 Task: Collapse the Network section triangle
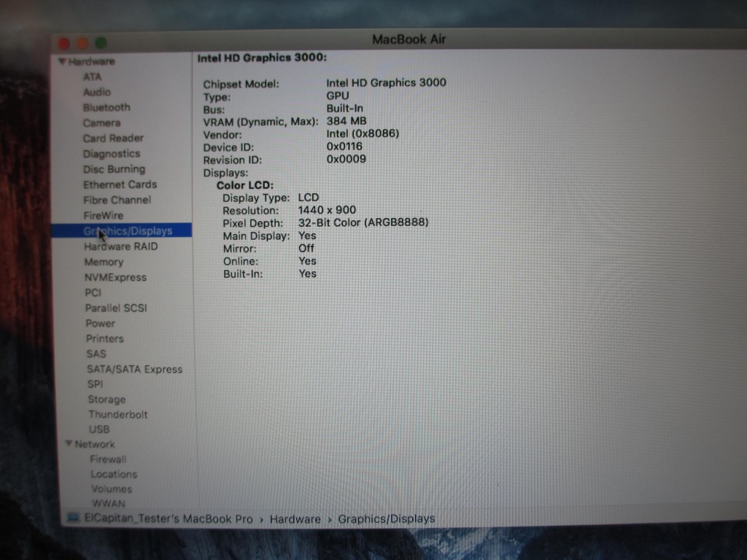tap(69, 444)
